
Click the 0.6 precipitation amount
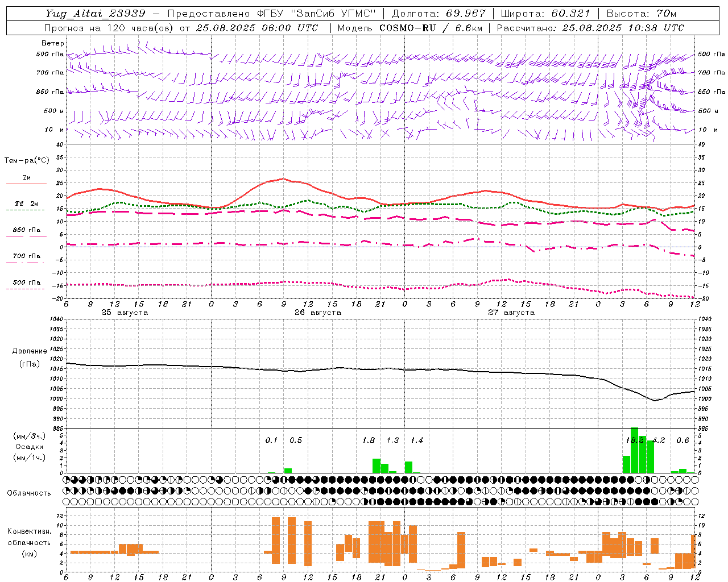pyautogui.click(x=682, y=440)
